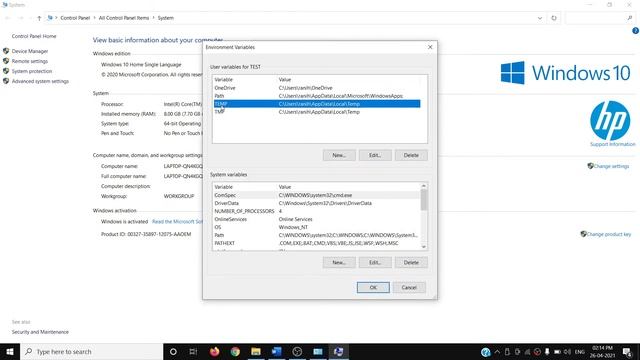Click All Control Panel Items breadcrumb
640x360 pixels.
(124, 18)
